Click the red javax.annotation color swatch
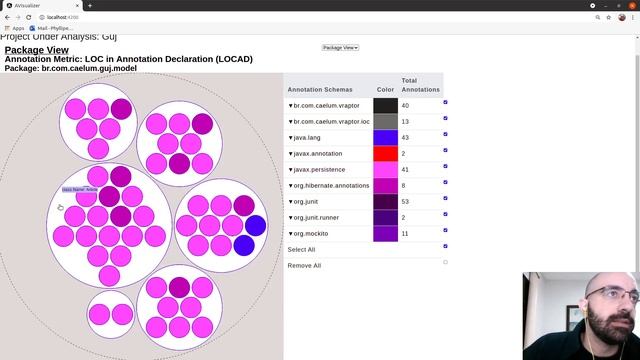Screen dimensions: 640x360 (385, 153)
